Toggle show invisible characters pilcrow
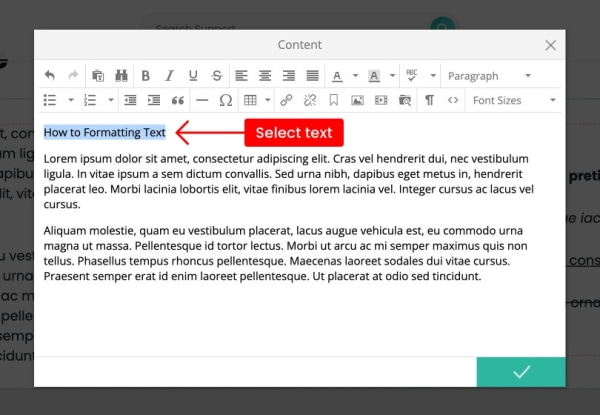 (x=429, y=100)
